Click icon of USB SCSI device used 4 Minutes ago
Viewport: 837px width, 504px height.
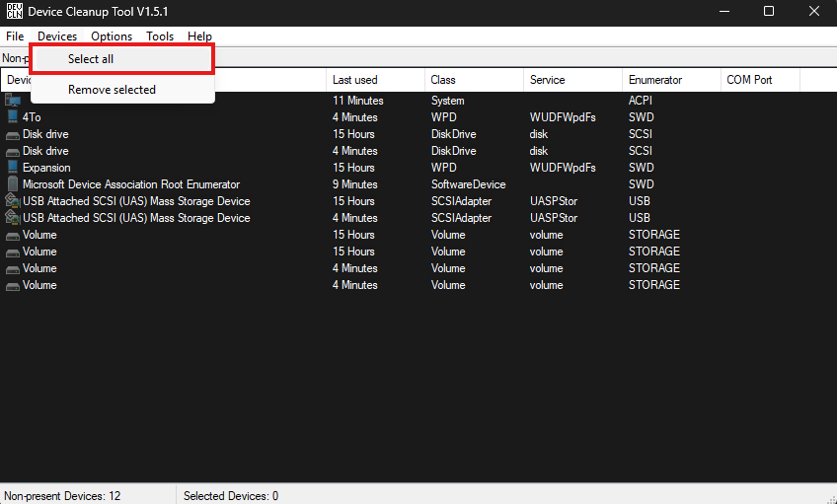(13, 218)
